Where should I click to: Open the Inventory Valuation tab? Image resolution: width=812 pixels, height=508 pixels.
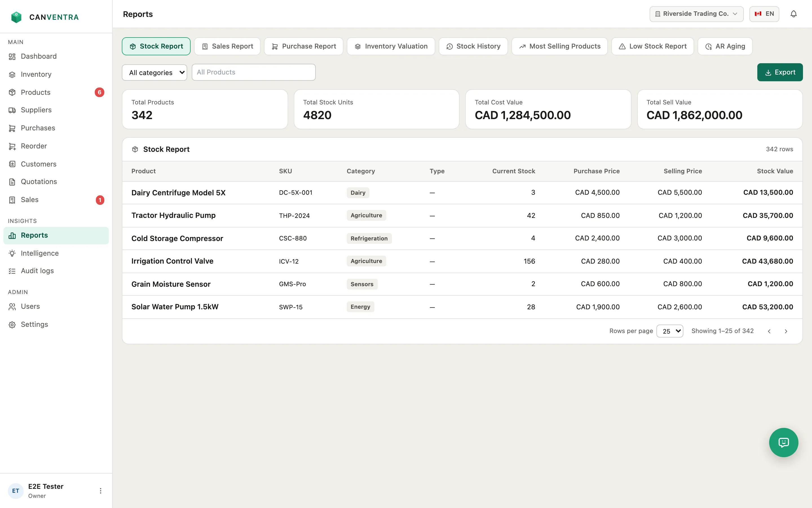(391, 46)
